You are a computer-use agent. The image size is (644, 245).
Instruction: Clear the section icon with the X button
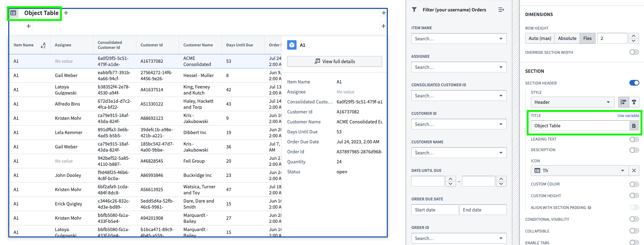pos(634,171)
